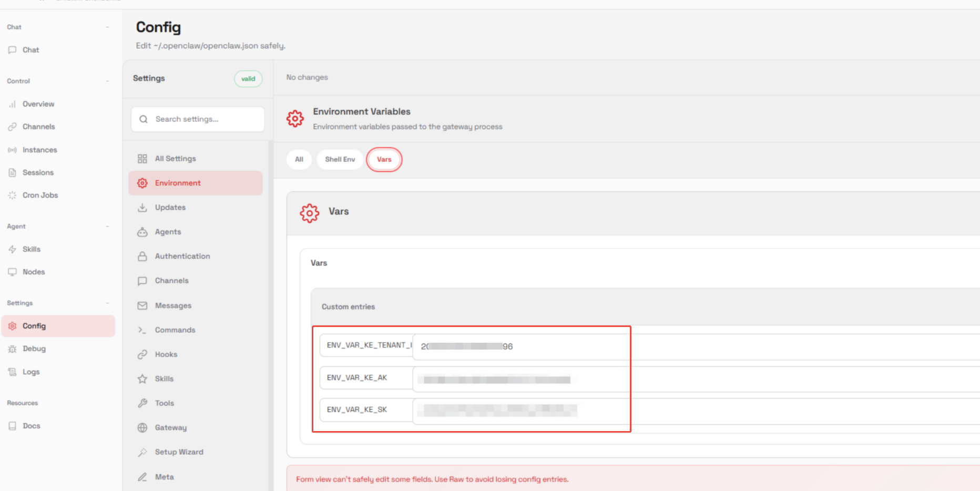Open Chat from the sidebar
This screenshot has width=980, height=491.
30,50
